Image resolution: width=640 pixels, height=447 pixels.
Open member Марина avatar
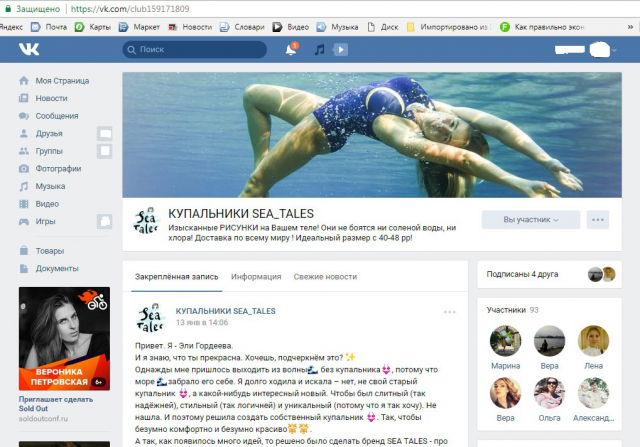tap(505, 341)
